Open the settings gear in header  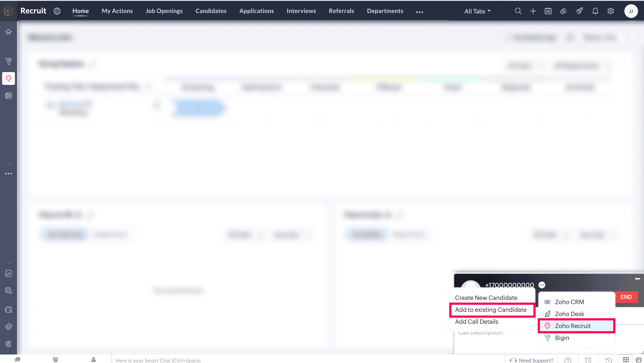tap(611, 11)
